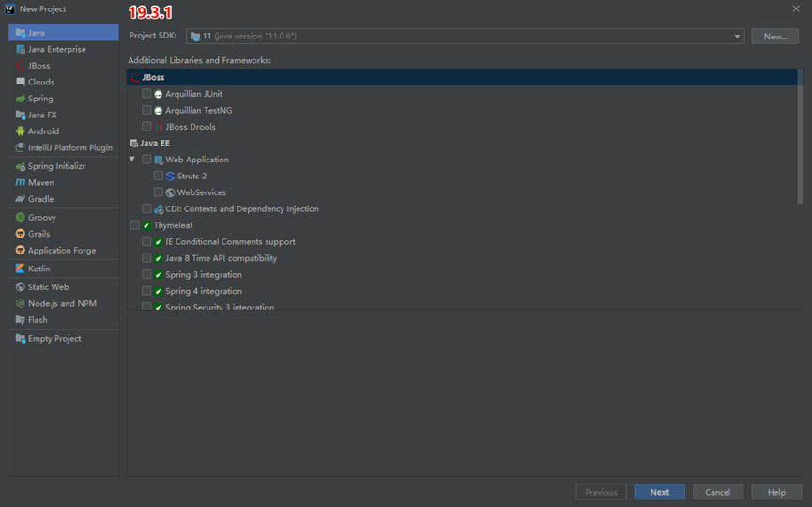This screenshot has width=812, height=507.
Task: Select the Static Web globe icon
Action: click(x=21, y=287)
